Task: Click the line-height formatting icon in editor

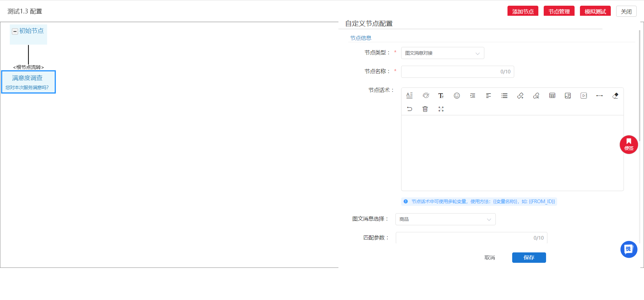Action: pos(409,96)
